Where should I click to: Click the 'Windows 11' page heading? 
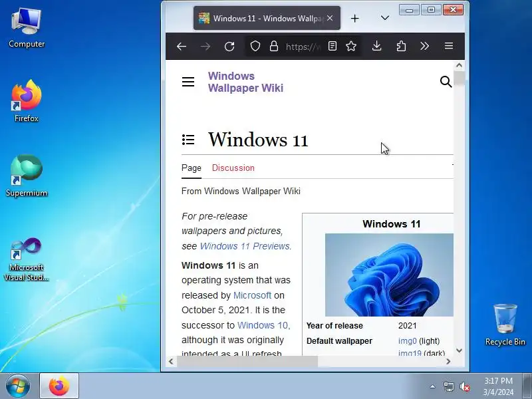258,140
